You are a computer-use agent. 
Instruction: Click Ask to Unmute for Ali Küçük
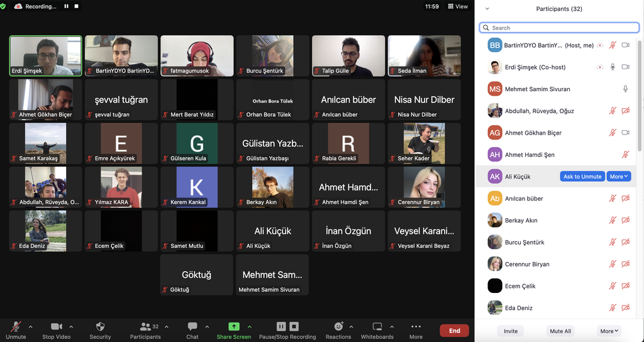pos(582,177)
